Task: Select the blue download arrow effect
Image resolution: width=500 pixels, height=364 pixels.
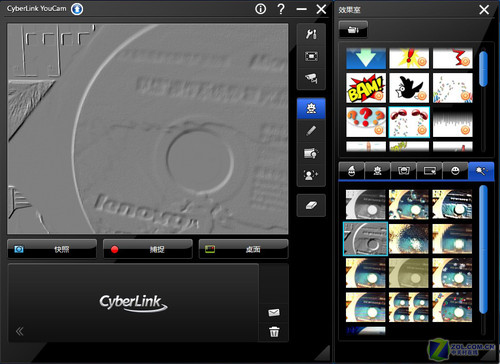Action: pyautogui.click(x=366, y=58)
